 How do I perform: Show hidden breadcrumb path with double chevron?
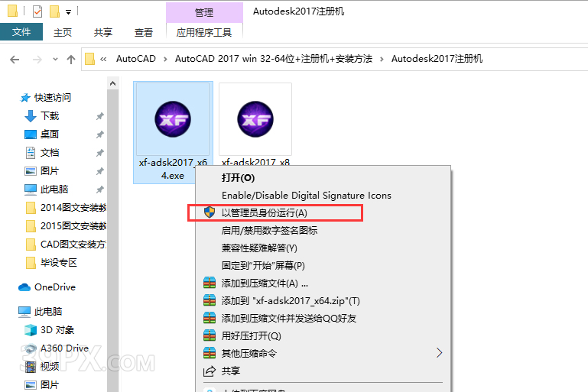click(103, 59)
